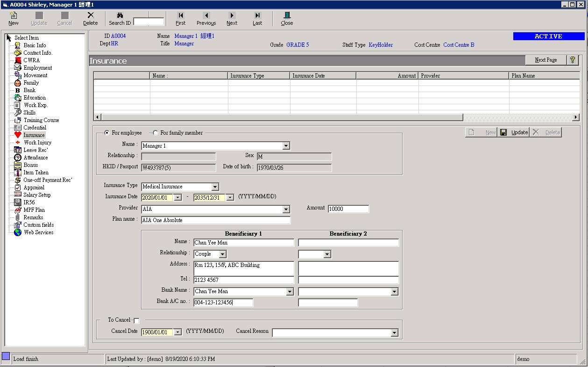Open CWRA section in the sidebar
588x367 pixels.
pos(31,60)
